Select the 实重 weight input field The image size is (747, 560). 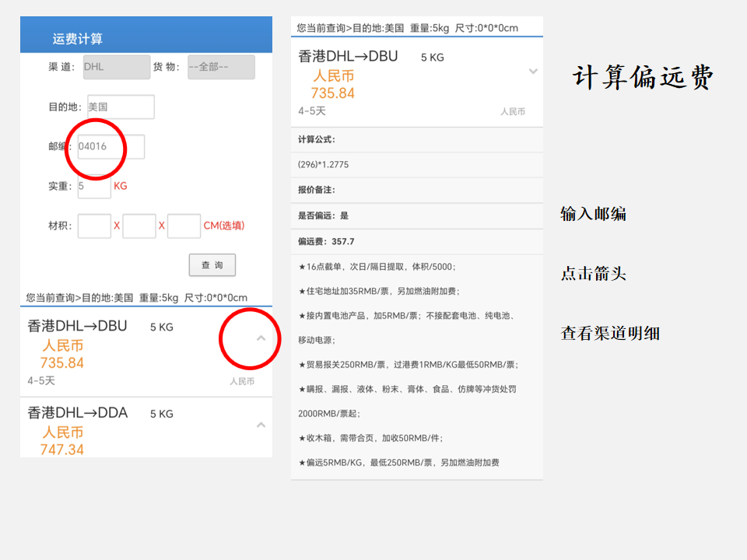[x=94, y=186]
